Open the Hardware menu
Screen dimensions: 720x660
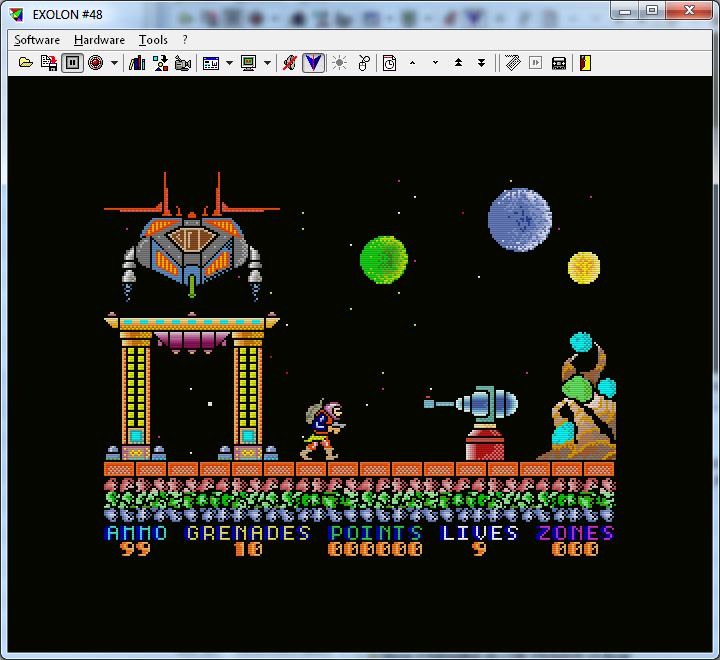click(x=99, y=40)
